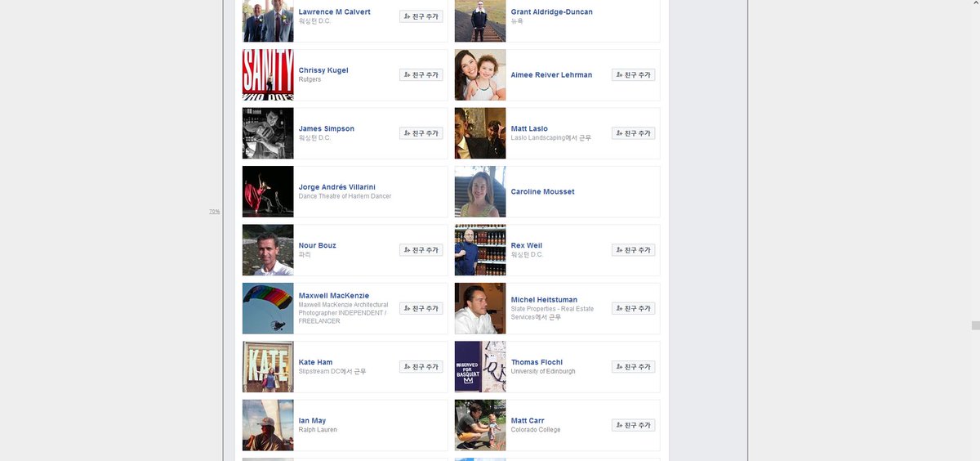The height and width of the screenshot is (461, 980).
Task: Add Thomas Flochl as friend
Action: point(634,367)
